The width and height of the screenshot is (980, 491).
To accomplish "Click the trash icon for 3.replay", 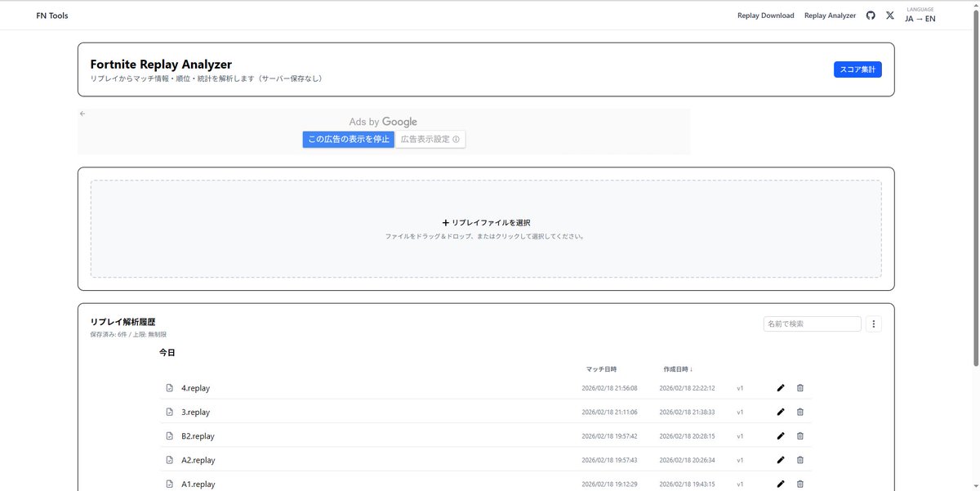I will [800, 412].
